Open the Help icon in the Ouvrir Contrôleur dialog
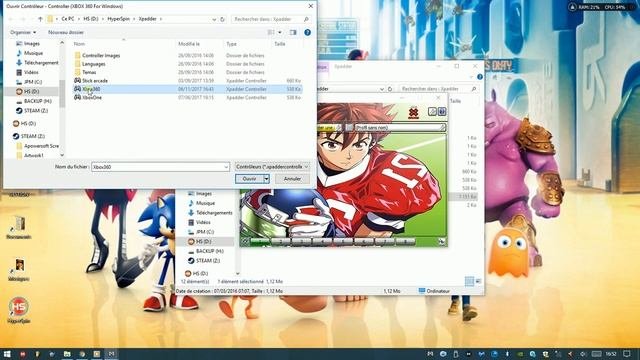 point(307,32)
